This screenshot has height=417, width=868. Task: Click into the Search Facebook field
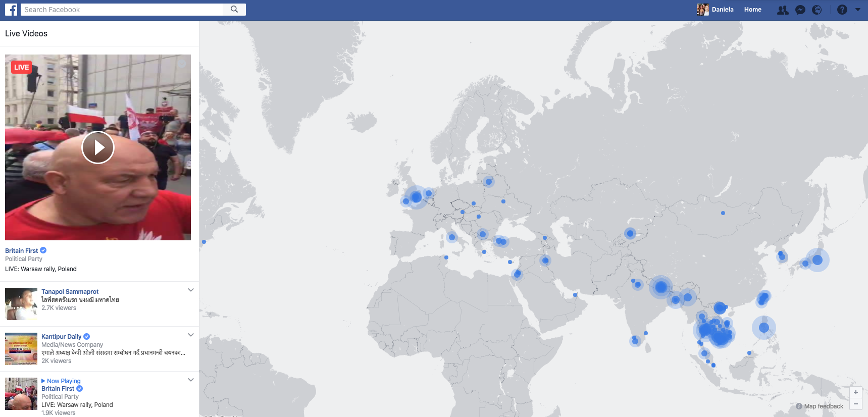pyautogui.click(x=122, y=10)
